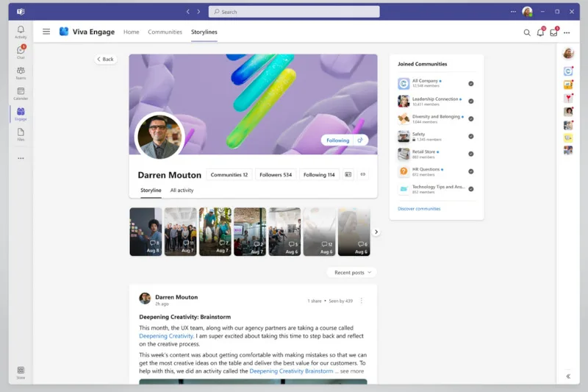Open the Store icon at sidebar bottom

(x=21, y=372)
